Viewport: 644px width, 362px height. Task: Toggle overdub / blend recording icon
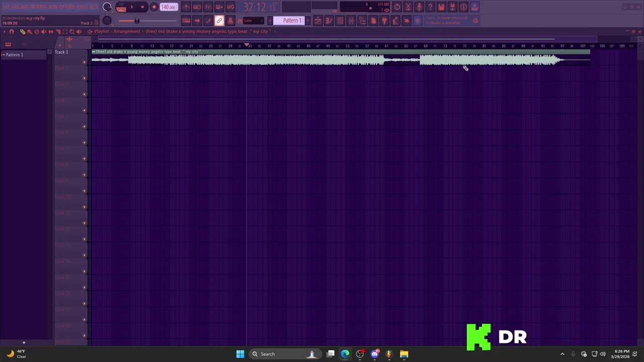point(219,7)
